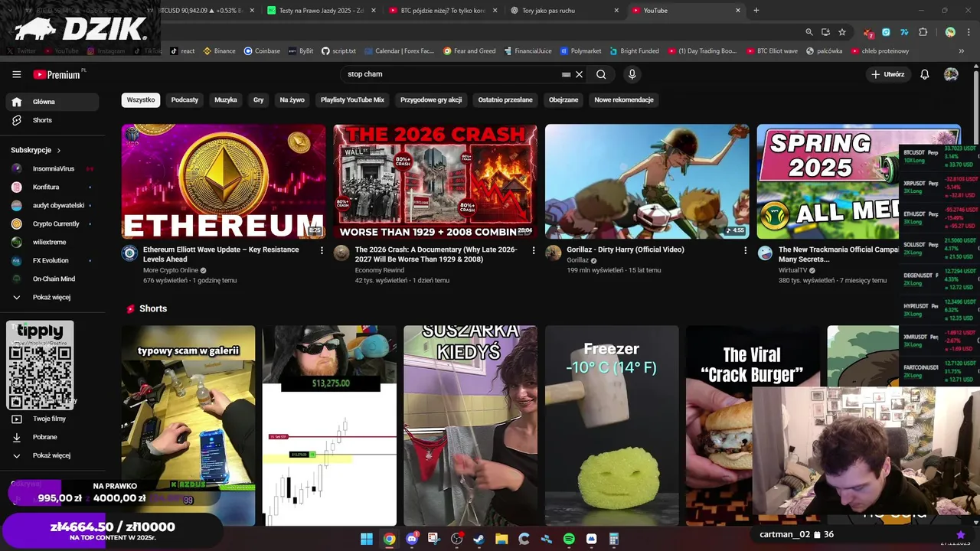Image resolution: width=980 pixels, height=551 pixels.
Task: Open the Calculator from the taskbar
Action: coord(614,539)
